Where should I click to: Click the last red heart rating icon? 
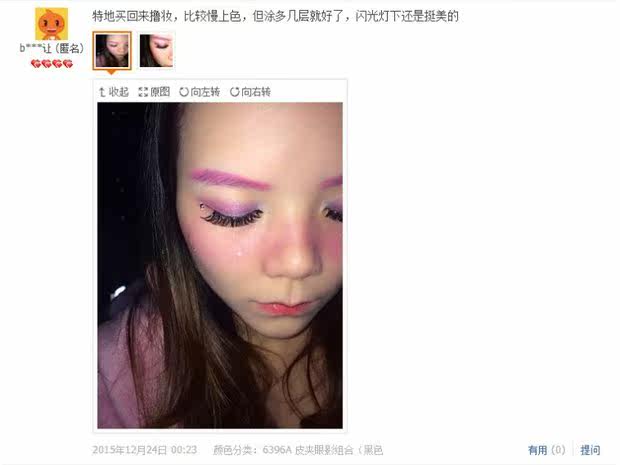click(x=68, y=64)
